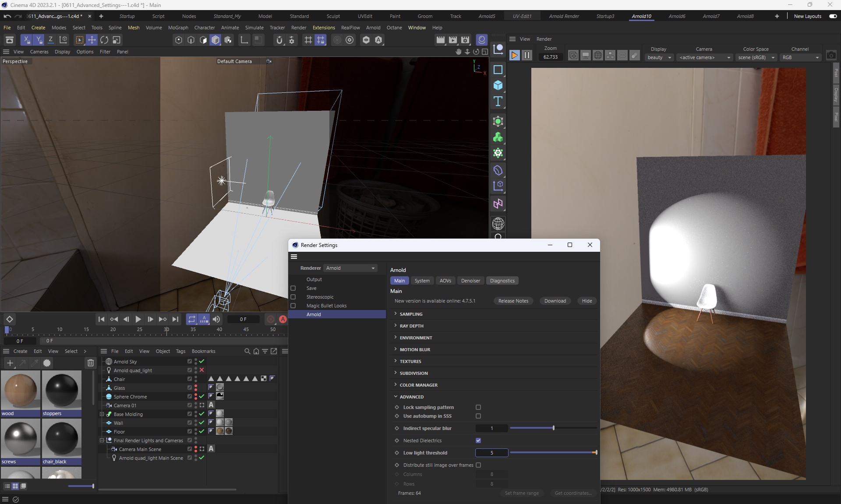Uncheck Nested Dielectrics option

[x=478, y=441]
